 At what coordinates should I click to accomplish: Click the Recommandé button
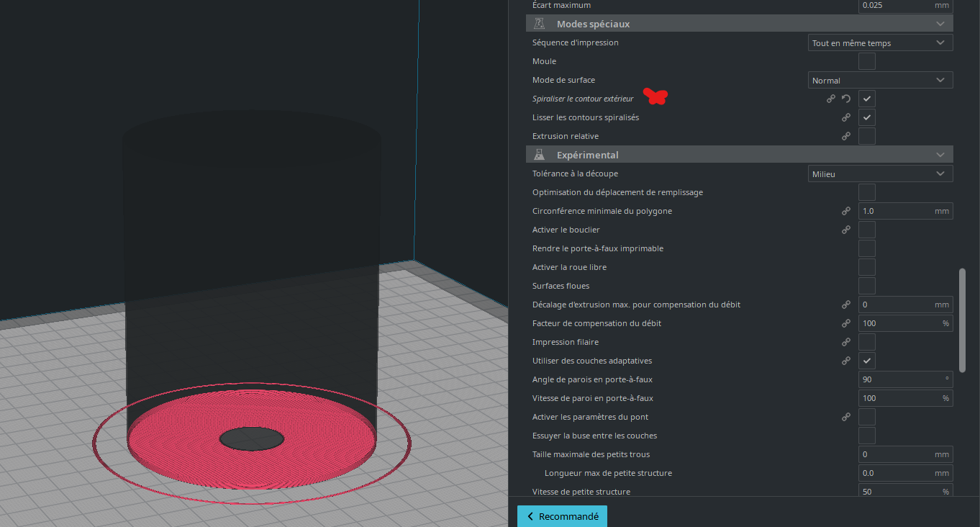click(562, 516)
